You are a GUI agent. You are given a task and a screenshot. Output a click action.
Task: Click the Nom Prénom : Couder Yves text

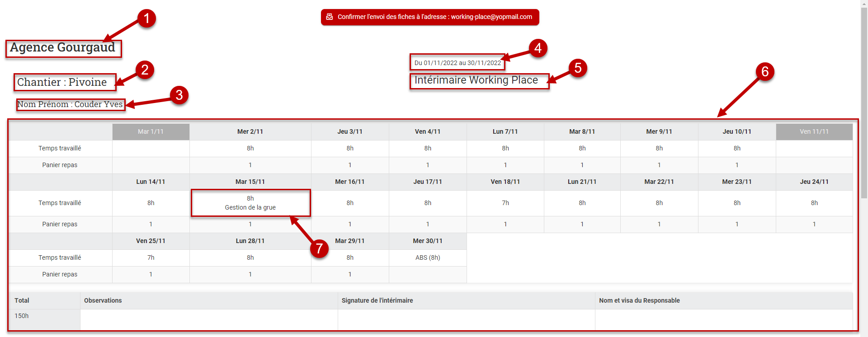(70, 104)
